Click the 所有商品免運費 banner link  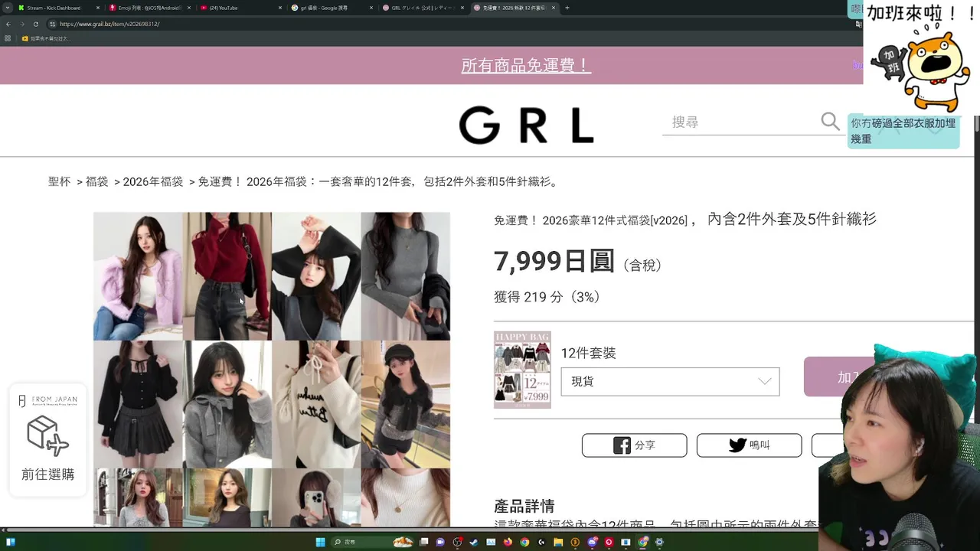[x=526, y=66]
